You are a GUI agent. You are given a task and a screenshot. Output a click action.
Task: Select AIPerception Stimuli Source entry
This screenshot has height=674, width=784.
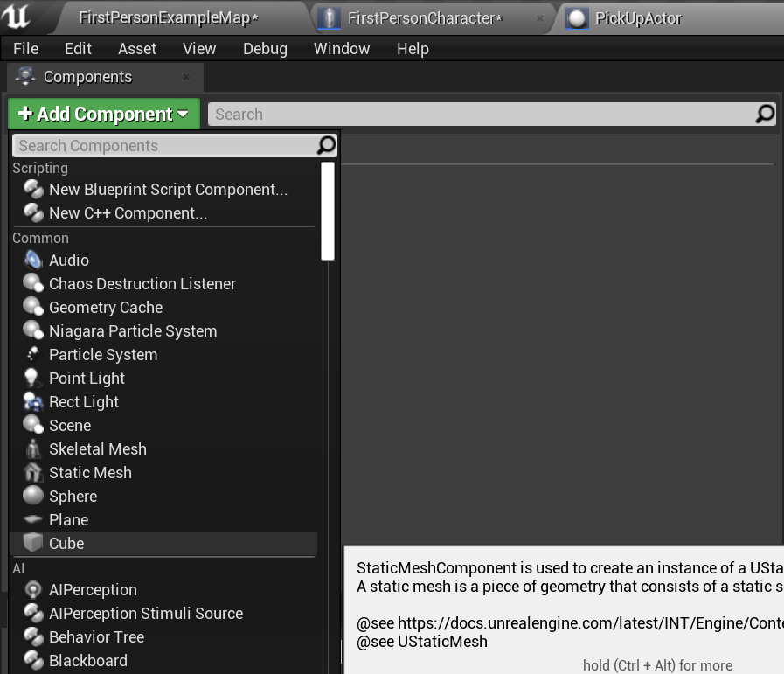pos(163,613)
